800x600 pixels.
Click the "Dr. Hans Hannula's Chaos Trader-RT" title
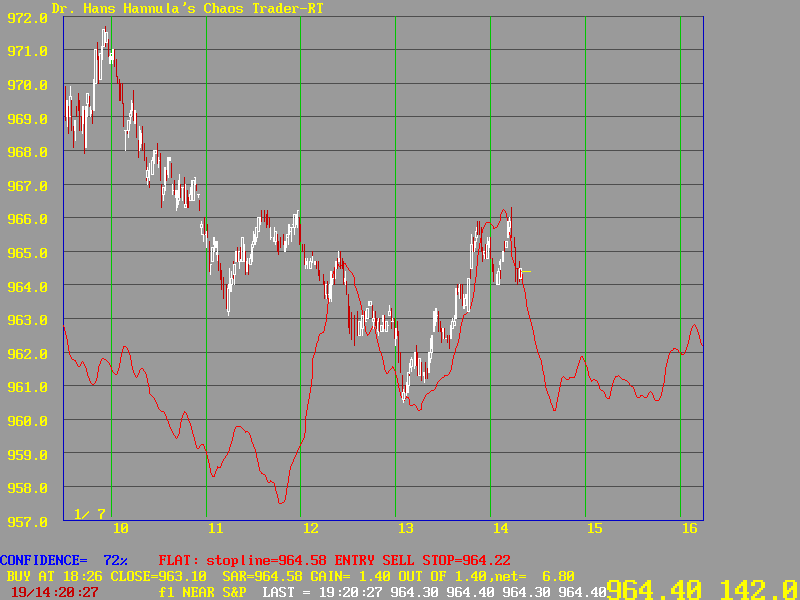pos(187,8)
